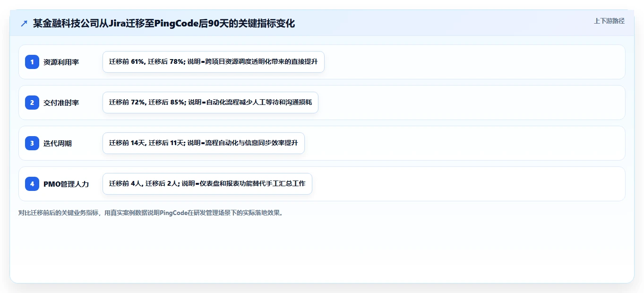Image resolution: width=644 pixels, height=293 pixels.
Task: Click the box with 迁移前 72%, 迁移后 85%
Action: [210, 103]
